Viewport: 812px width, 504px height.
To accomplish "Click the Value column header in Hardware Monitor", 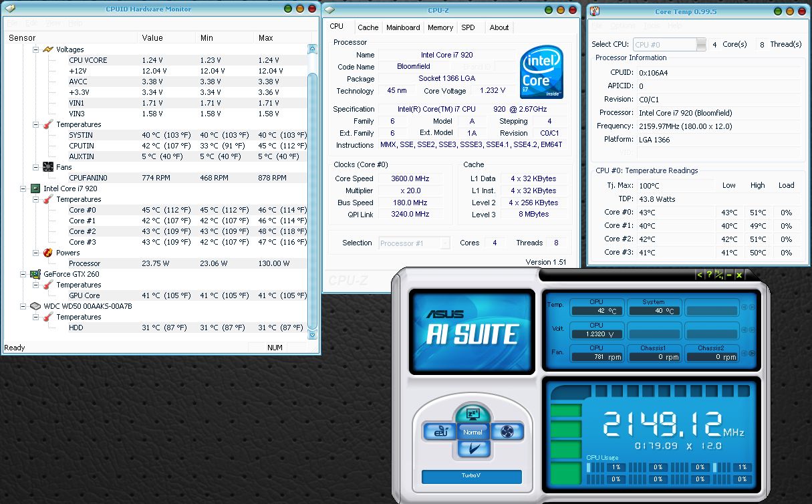I will [167, 38].
